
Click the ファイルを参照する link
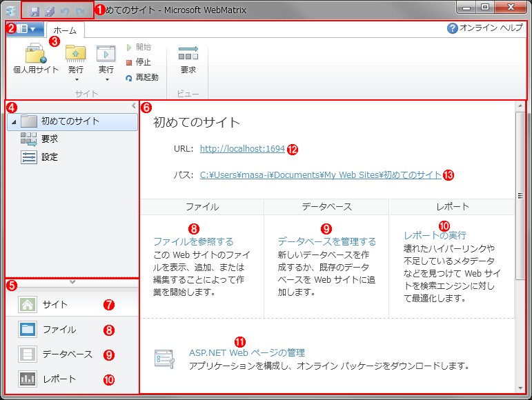coord(193,241)
